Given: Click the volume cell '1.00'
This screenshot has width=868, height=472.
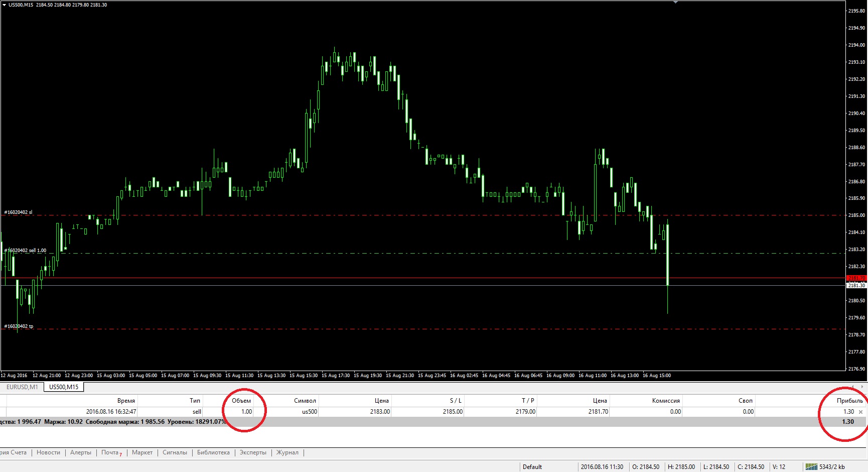Looking at the screenshot, I should pos(246,412).
